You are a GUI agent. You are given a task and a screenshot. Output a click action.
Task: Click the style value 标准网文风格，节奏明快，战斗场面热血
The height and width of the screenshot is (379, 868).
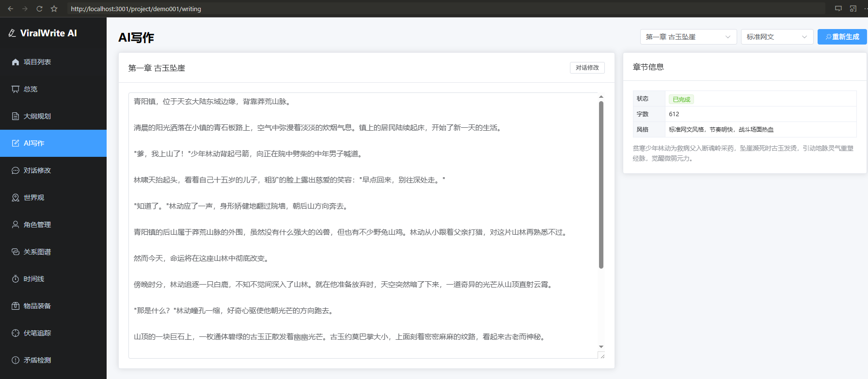(721, 130)
